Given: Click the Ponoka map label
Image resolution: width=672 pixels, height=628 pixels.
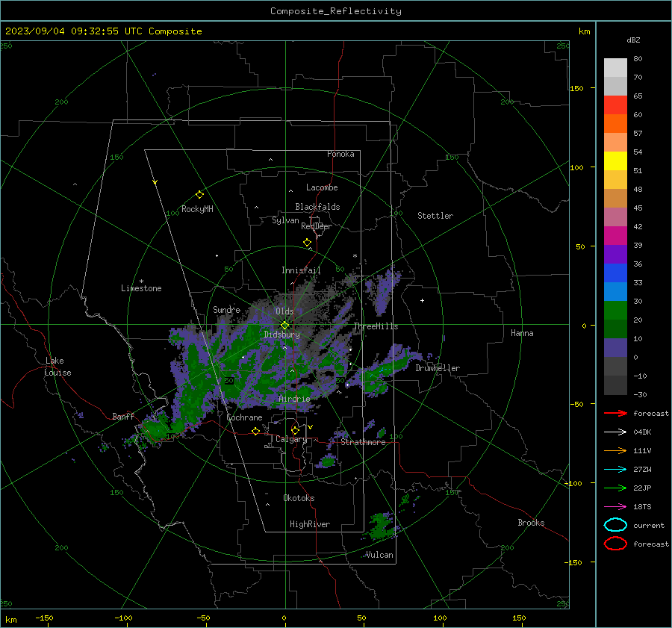Looking at the screenshot, I should [340, 154].
